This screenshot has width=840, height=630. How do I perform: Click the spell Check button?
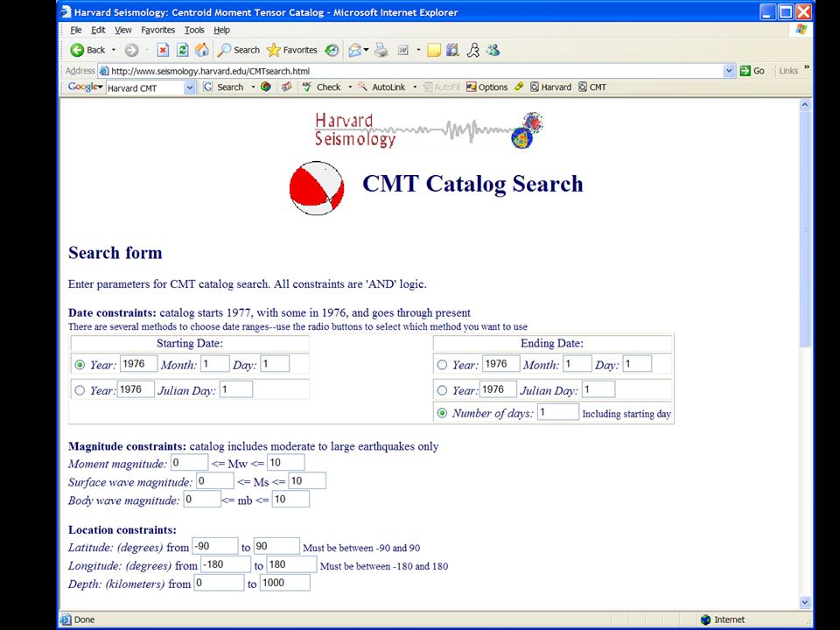pos(321,87)
